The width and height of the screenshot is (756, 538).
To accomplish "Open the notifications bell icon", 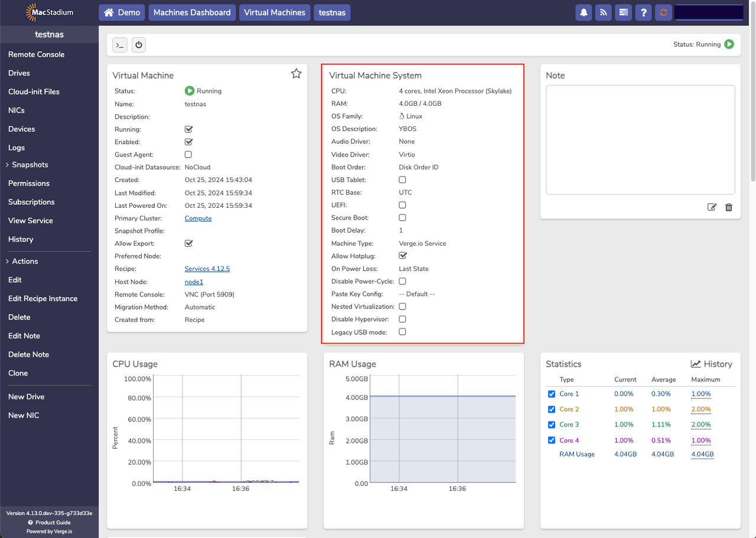I will point(584,12).
